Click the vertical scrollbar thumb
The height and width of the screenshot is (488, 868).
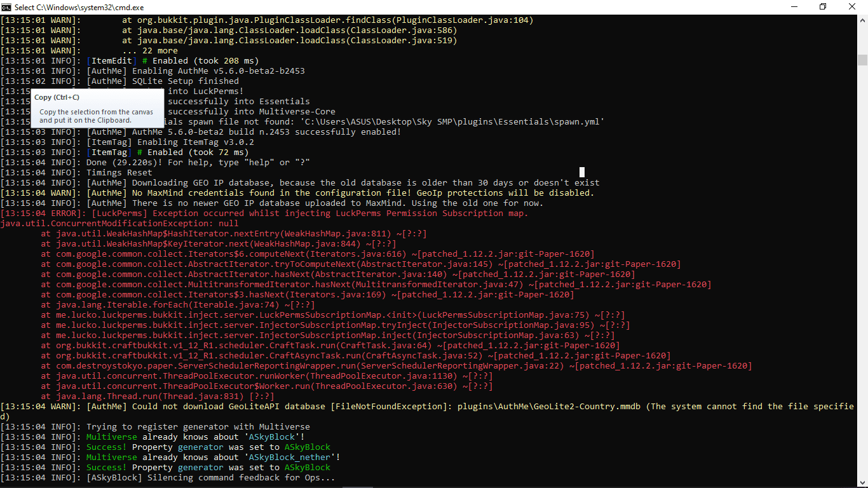pos(862,60)
